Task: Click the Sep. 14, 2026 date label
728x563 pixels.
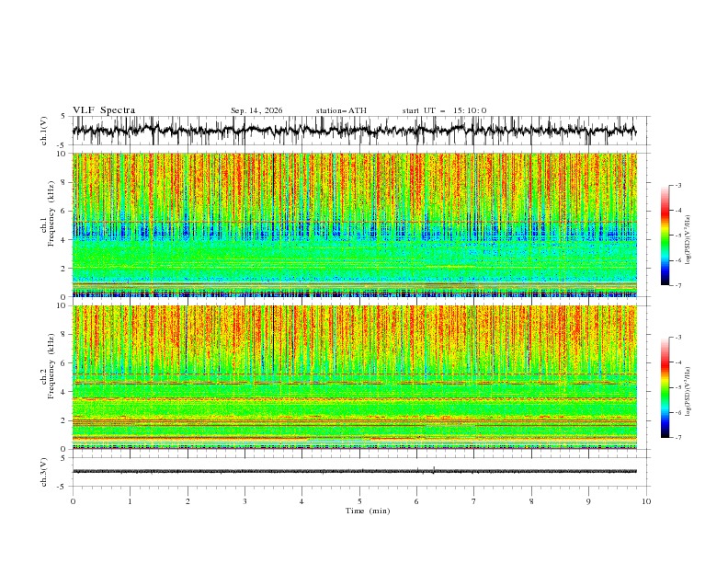Action: [256, 110]
